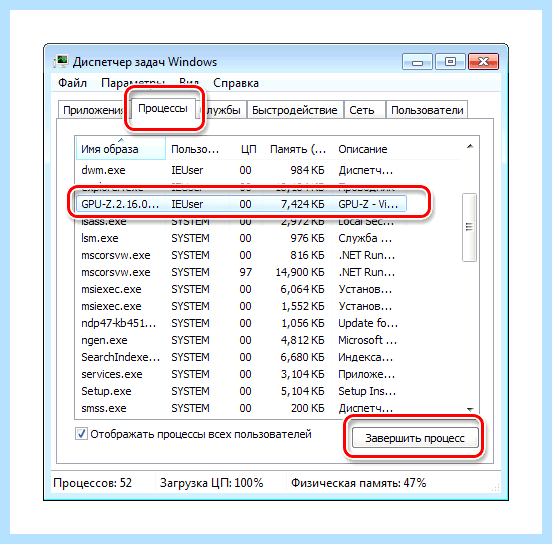Screen dimensions: 552x544
Task: Click the scrollbar down arrow
Action: [470, 409]
